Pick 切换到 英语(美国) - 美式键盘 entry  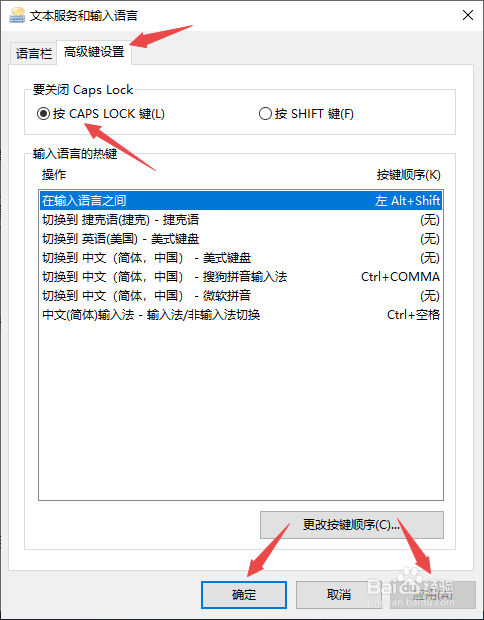[x=241, y=239]
